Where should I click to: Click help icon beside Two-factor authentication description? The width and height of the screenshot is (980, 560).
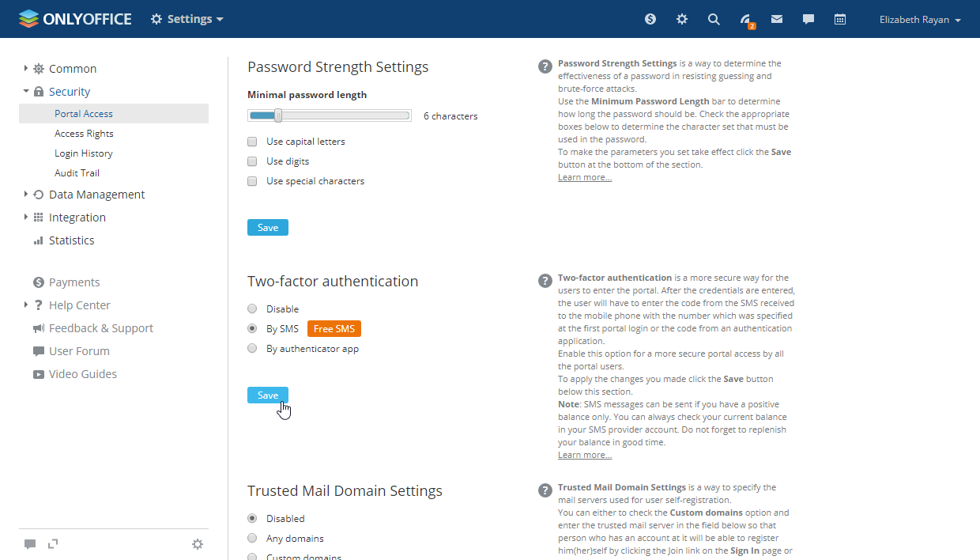coord(545,281)
